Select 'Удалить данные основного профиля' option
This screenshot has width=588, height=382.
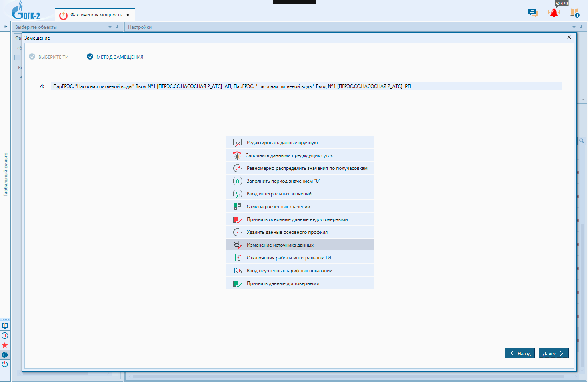(x=300, y=232)
